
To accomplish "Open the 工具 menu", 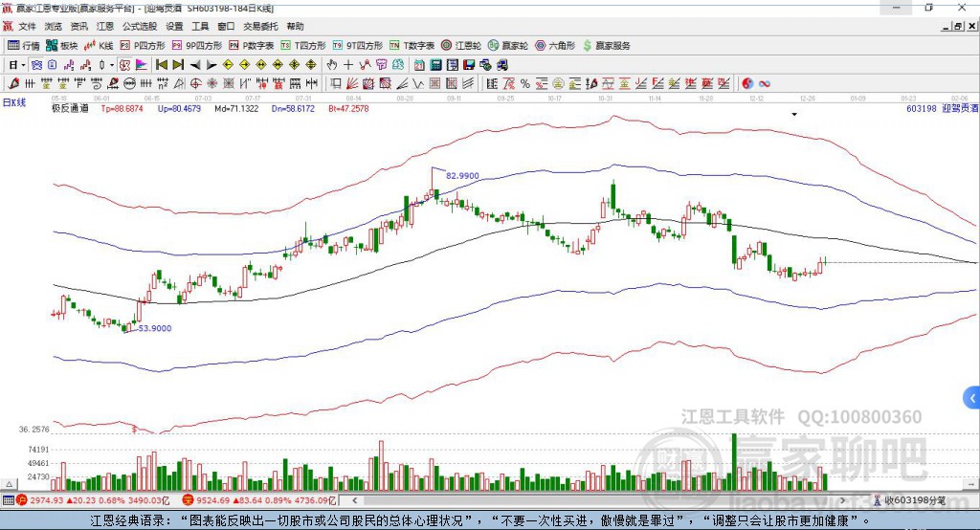I will click(x=200, y=26).
